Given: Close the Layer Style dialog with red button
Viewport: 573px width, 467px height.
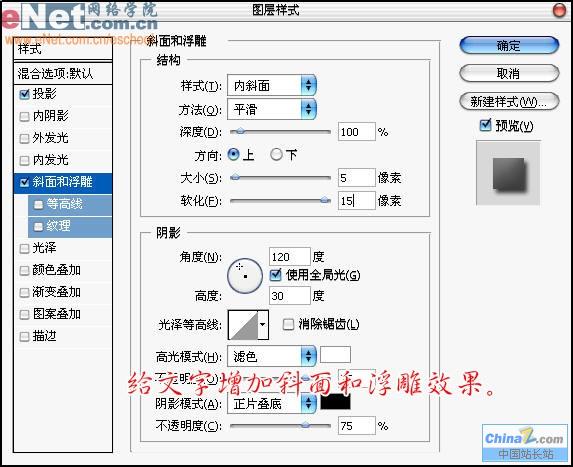Looking at the screenshot, I should [559, 10].
